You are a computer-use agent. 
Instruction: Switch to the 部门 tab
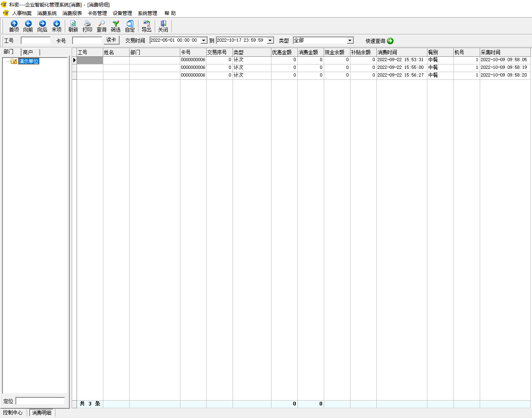click(x=11, y=52)
